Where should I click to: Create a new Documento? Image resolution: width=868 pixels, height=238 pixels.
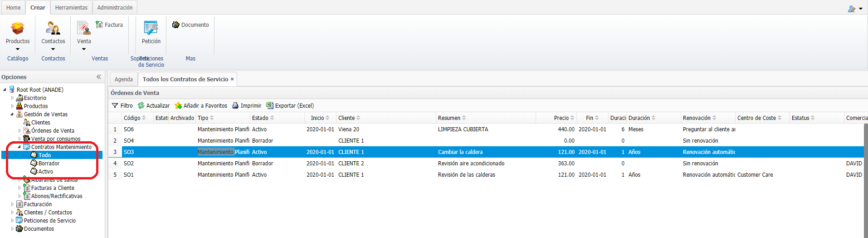(190, 25)
